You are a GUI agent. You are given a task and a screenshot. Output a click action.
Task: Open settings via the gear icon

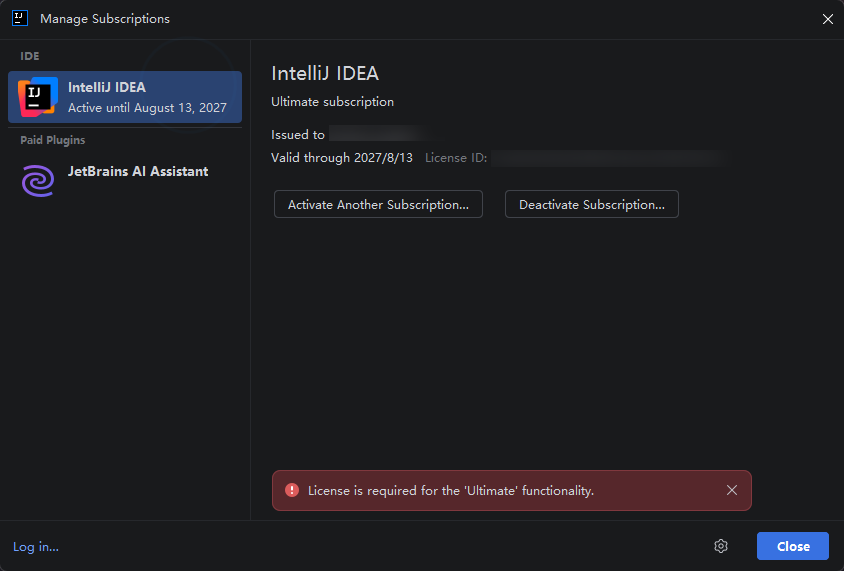721,546
